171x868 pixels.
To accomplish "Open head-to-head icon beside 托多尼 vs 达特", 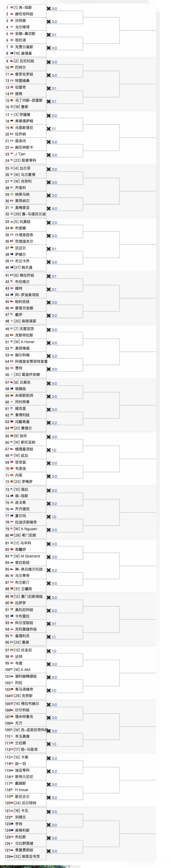I will [49, 651].
